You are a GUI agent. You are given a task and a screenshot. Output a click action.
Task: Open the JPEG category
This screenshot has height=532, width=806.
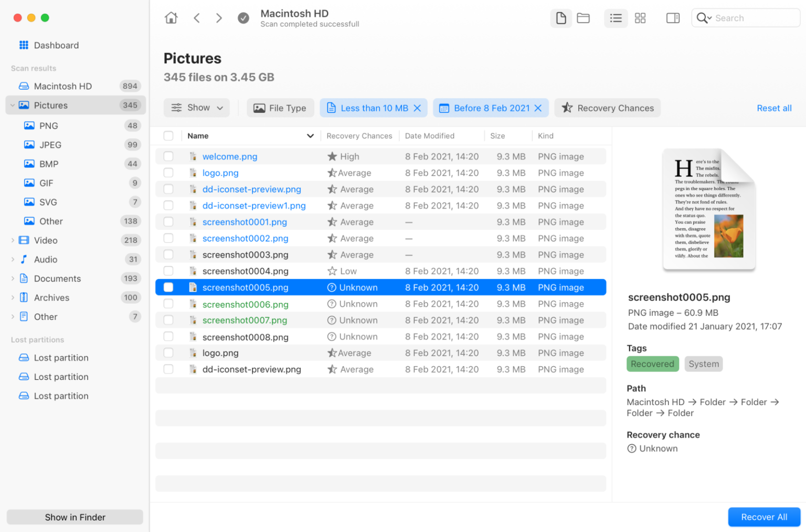[x=50, y=144]
